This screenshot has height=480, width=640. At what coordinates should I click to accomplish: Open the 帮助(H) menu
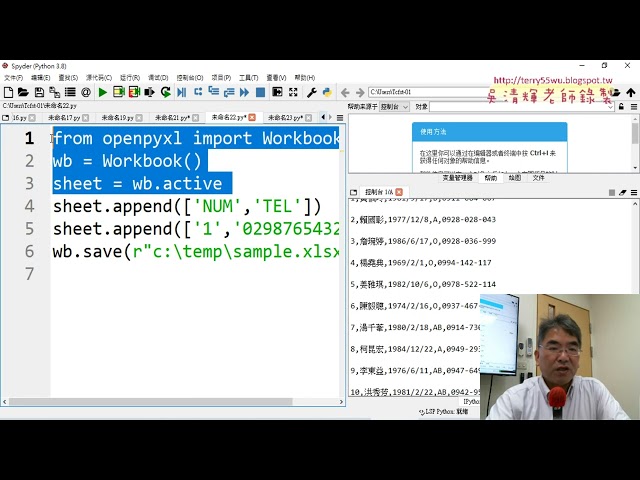coord(304,78)
